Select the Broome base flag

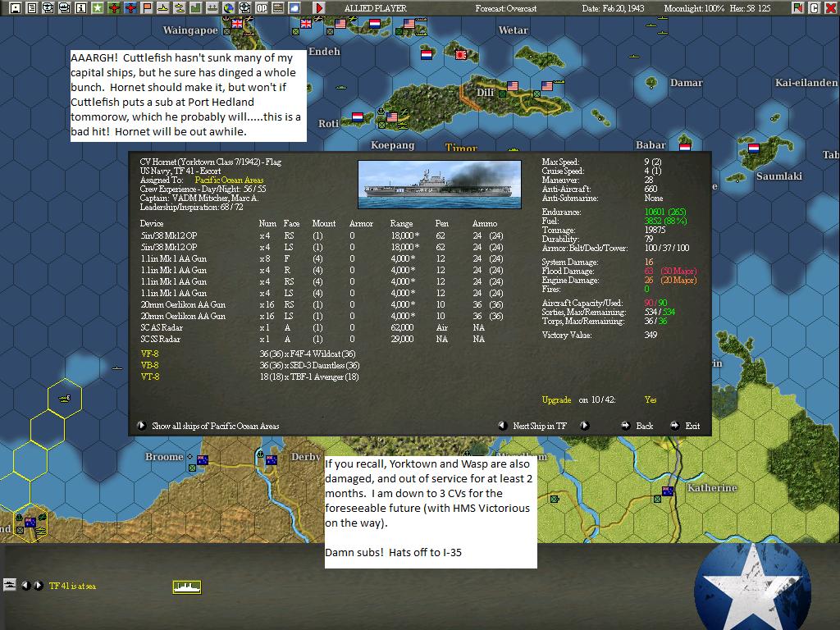pos(203,460)
